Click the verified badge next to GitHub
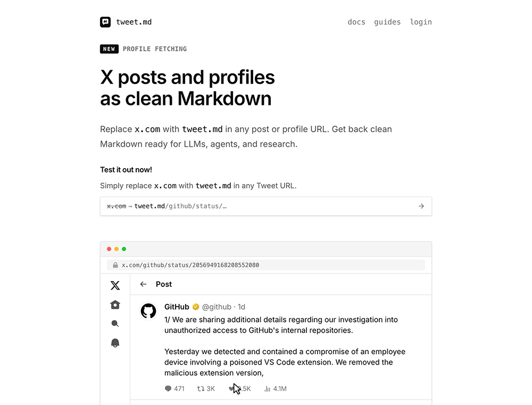This screenshot has height=405, width=532. pyautogui.click(x=196, y=307)
